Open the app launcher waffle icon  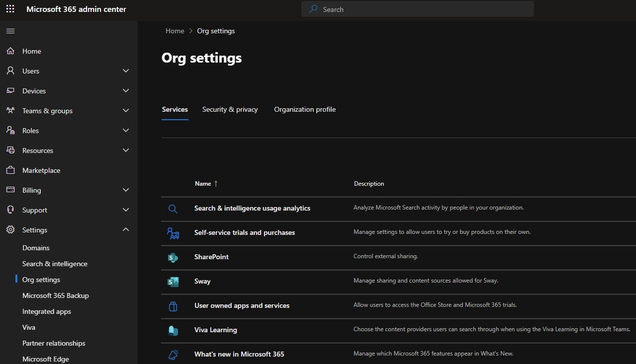[10, 9]
